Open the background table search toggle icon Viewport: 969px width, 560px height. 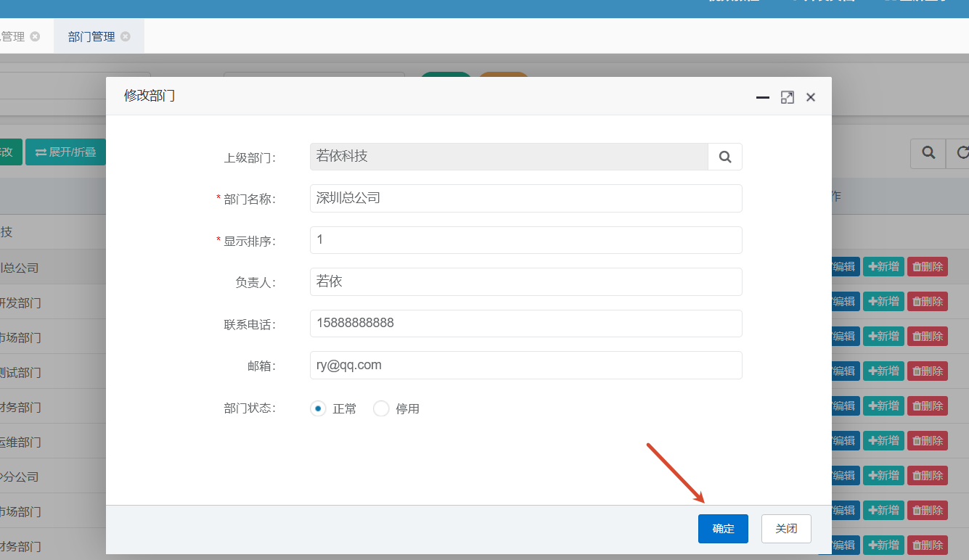tap(928, 152)
